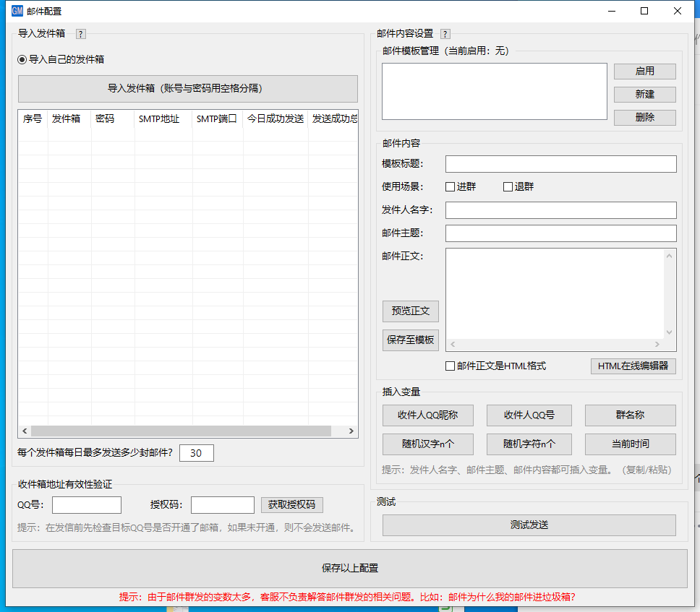Maximize the 邮件配置 window
This screenshot has height=612, width=700.
coord(644,11)
